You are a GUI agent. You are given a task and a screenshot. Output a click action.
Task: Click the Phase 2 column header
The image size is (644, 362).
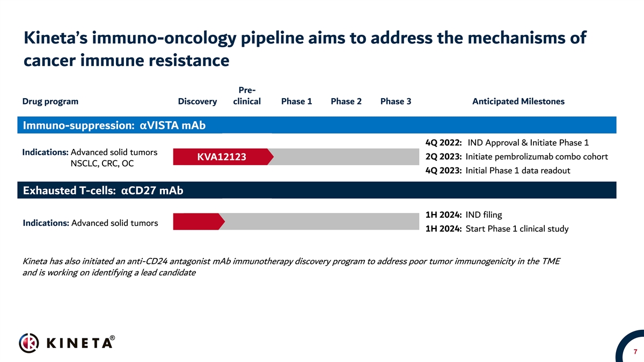tap(346, 101)
